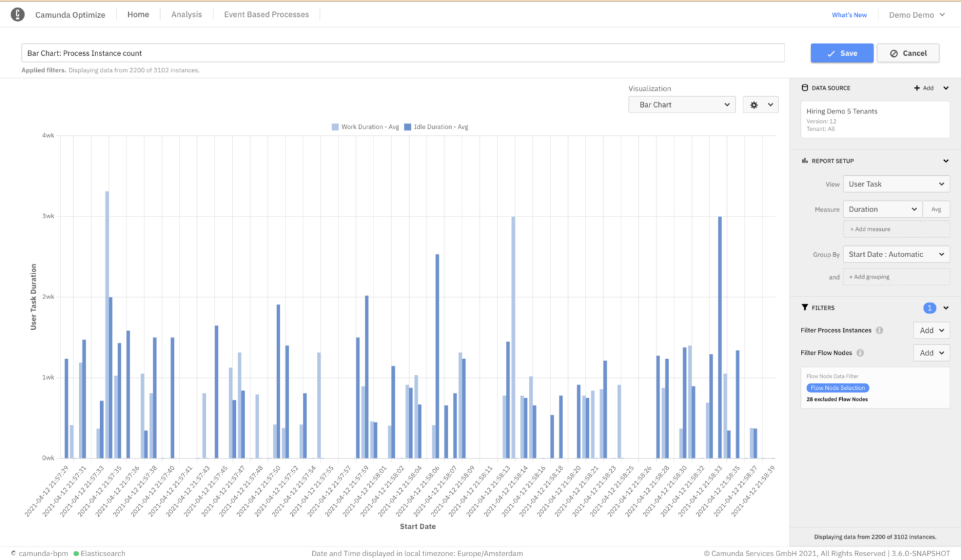This screenshot has height=560, width=961.
Task: Click the Camunda logo icon
Action: pyautogui.click(x=18, y=14)
